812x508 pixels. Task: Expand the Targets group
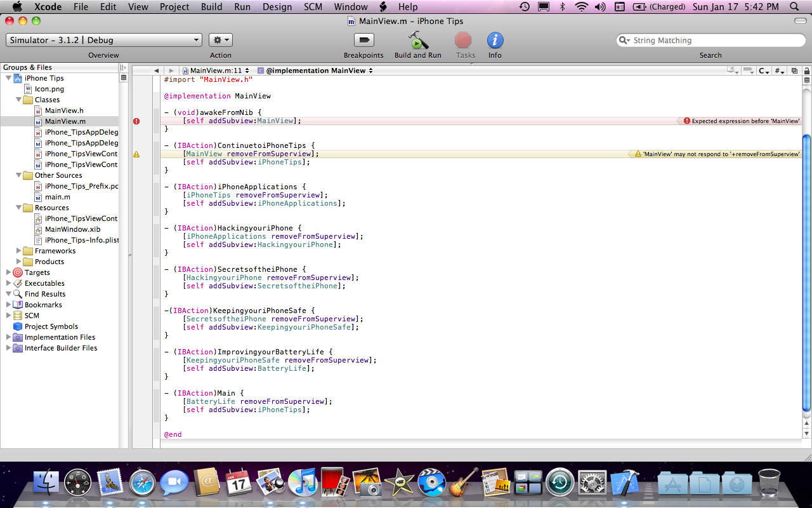pyautogui.click(x=8, y=272)
